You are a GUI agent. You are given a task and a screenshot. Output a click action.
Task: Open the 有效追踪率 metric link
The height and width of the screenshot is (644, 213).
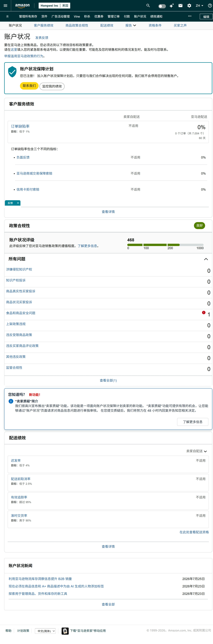19,497
